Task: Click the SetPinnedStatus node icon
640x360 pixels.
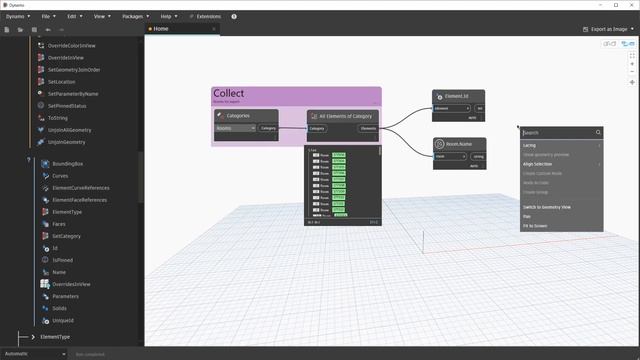Action: click(41, 106)
